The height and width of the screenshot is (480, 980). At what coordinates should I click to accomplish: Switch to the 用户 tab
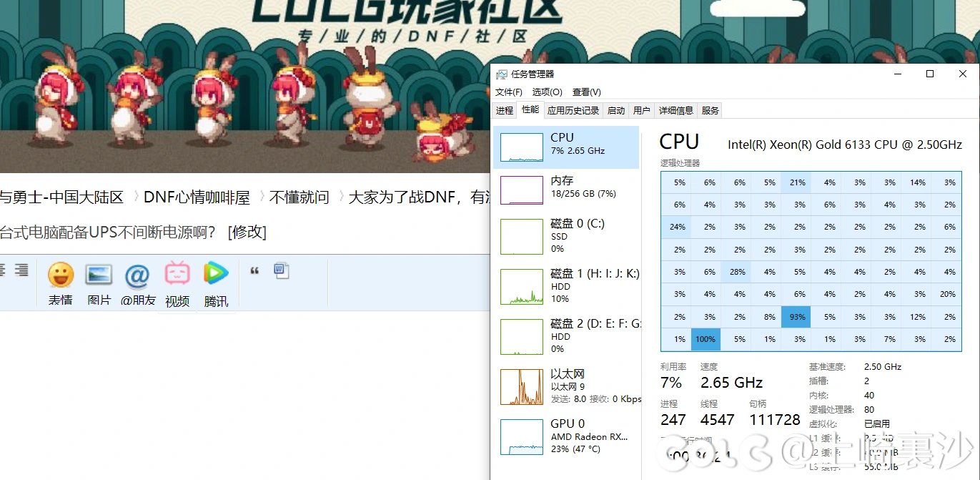point(642,110)
